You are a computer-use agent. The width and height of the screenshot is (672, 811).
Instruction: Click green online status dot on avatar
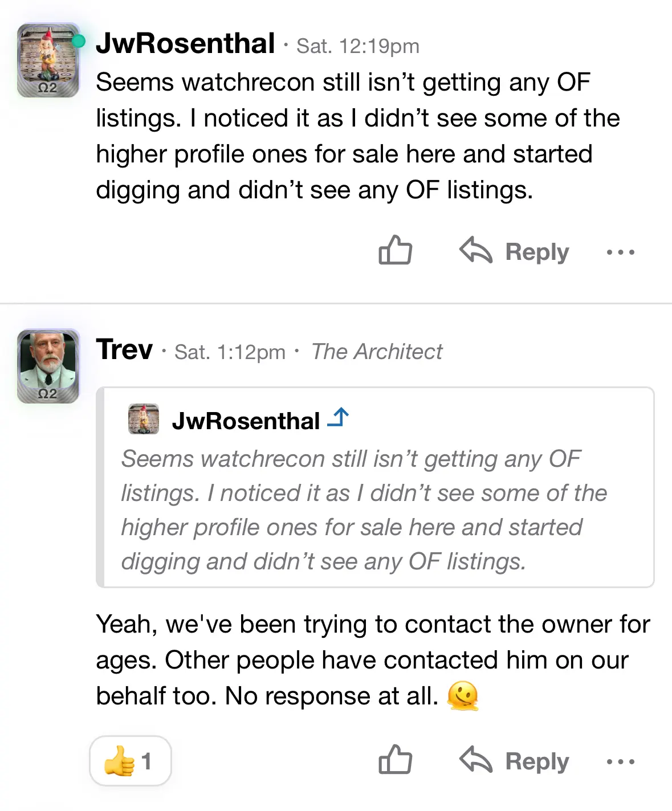point(79,41)
